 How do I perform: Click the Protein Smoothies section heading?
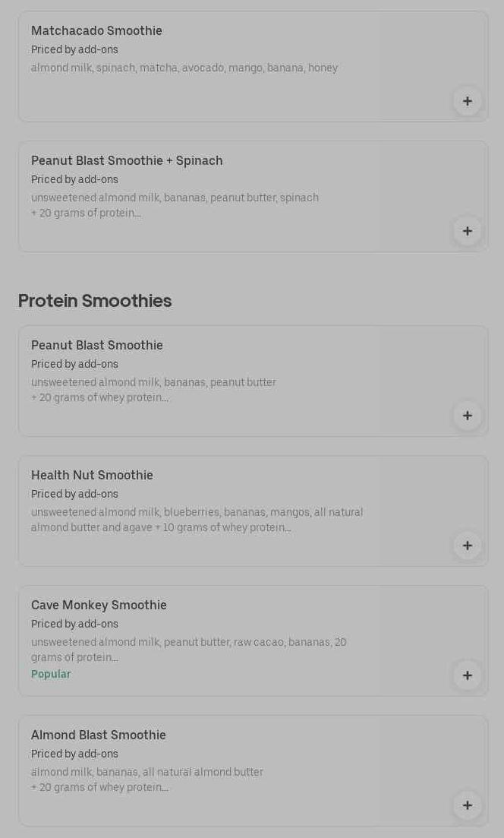[x=95, y=301]
